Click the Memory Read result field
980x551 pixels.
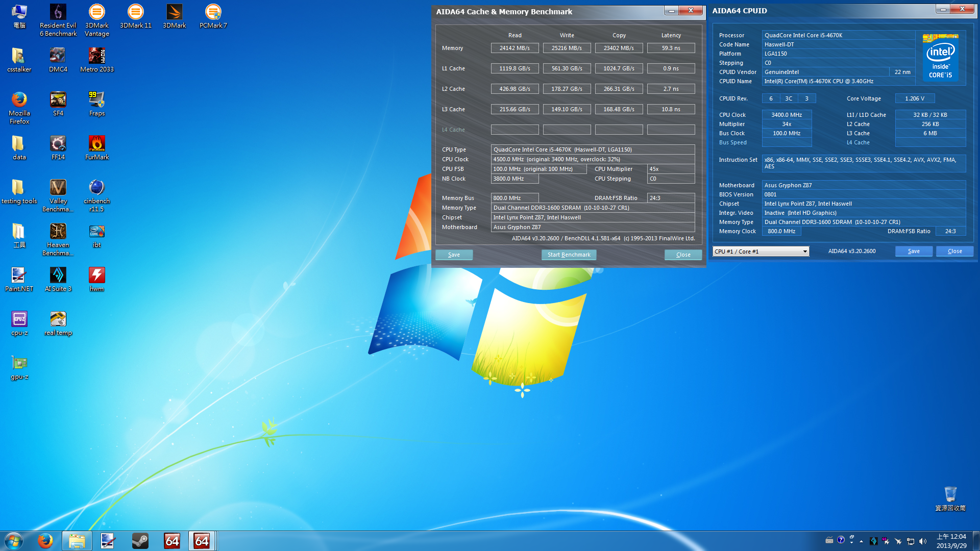coord(514,48)
